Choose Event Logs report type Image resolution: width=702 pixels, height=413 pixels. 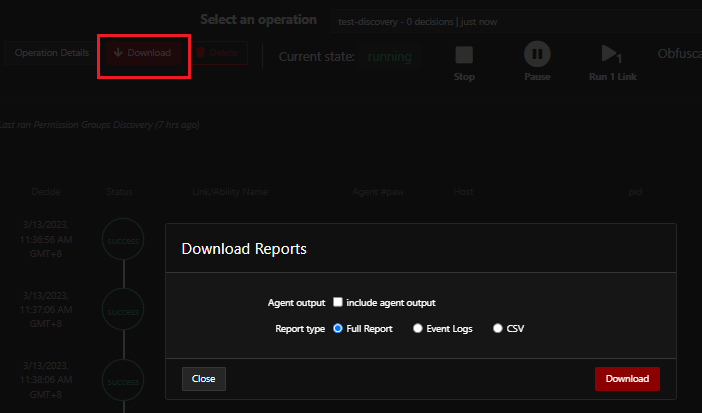point(418,328)
